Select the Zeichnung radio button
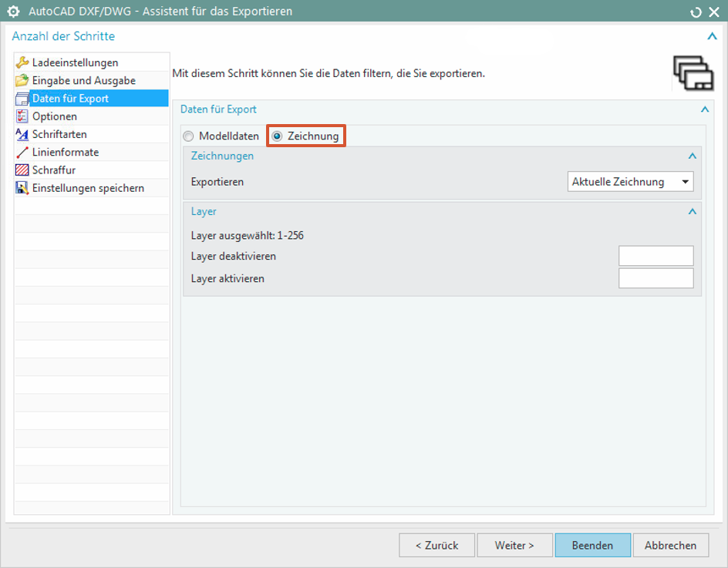This screenshot has height=568, width=728. pos(278,136)
